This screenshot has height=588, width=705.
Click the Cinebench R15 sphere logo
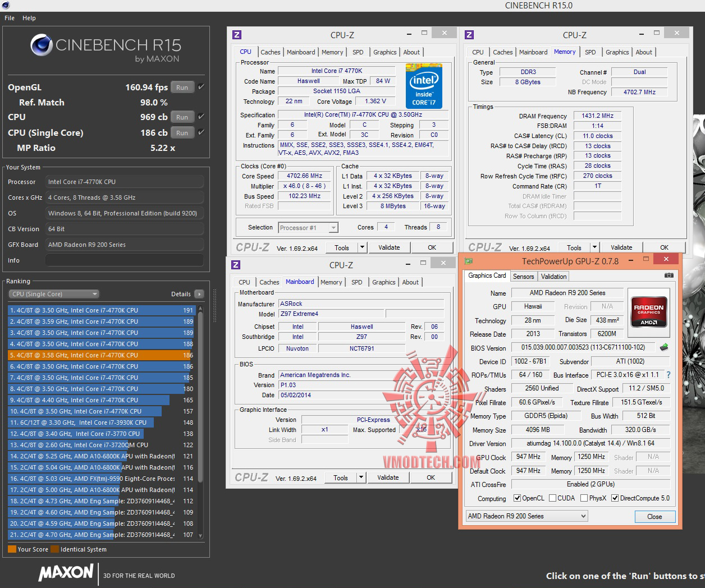(42, 45)
